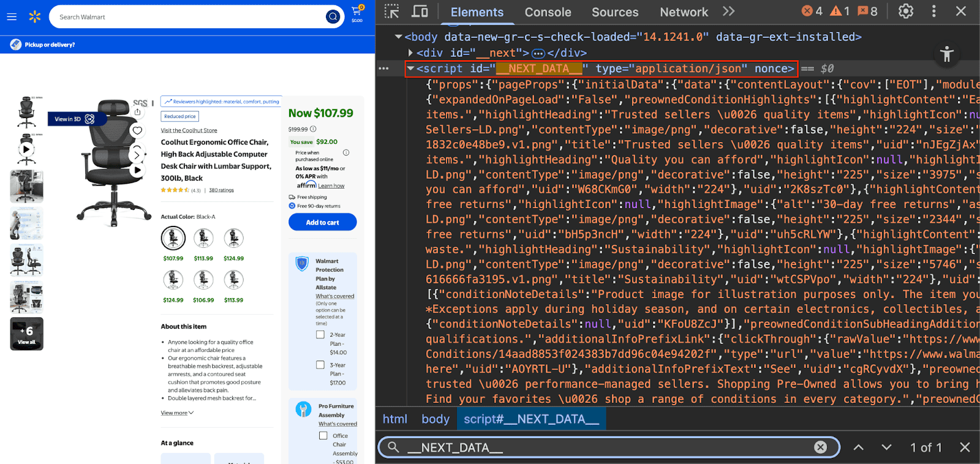
Task: Select second-row $113.99 color variant
Action: (x=233, y=280)
